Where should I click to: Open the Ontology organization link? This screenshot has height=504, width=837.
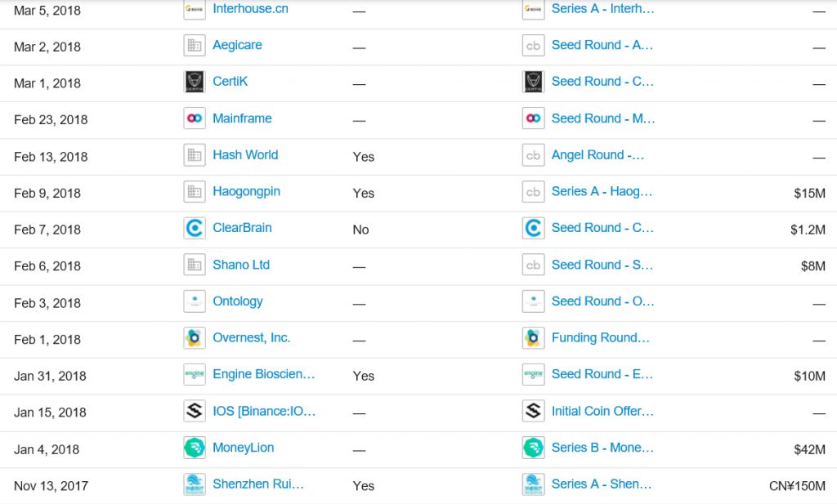pyautogui.click(x=238, y=301)
